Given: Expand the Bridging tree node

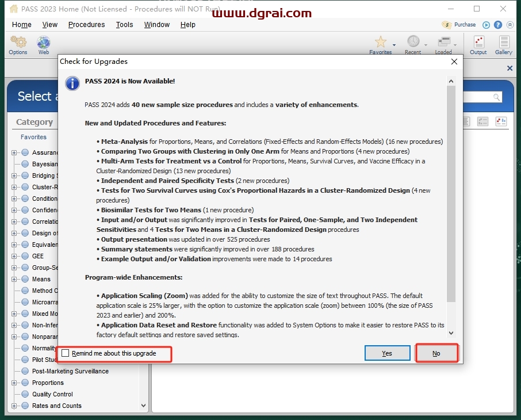Looking at the screenshot, I should 14,175.
